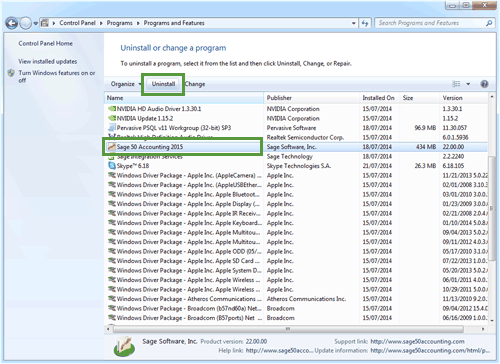Open the recent pages dropdown arrow

[x=35, y=23]
